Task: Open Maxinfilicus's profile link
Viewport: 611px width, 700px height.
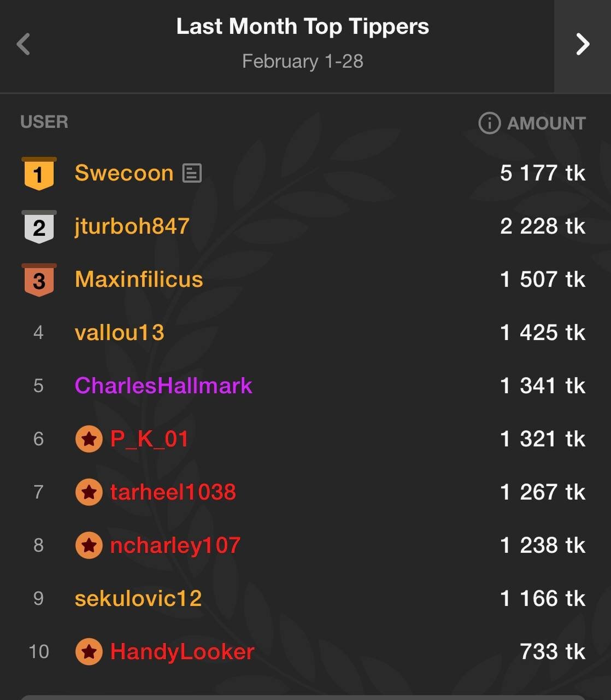Action: (139, 279)
